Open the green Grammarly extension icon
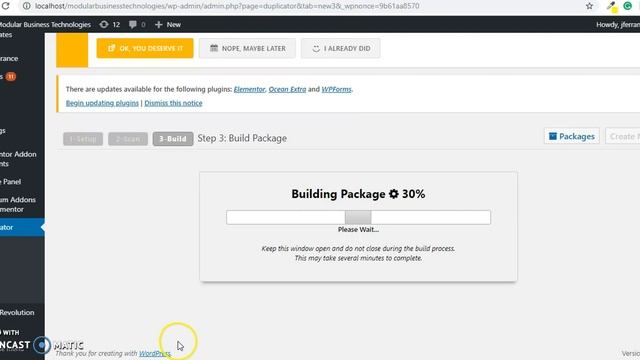This screenshot has width=640, height=360. [x=628, y=6]
